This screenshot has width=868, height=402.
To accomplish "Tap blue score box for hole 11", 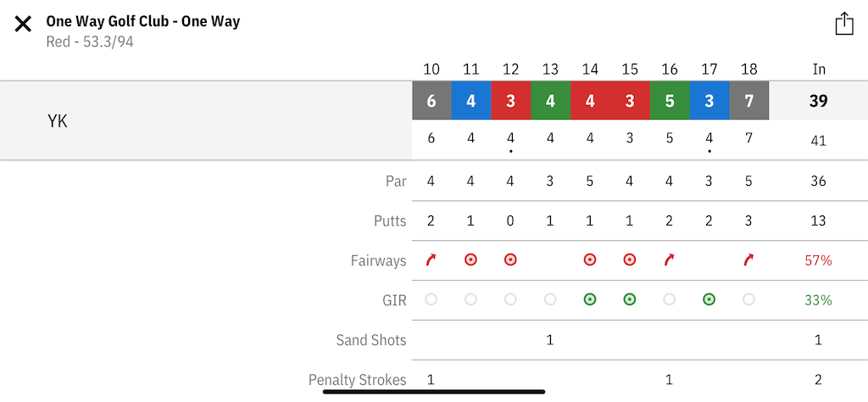I will click(x=471, y=100).
